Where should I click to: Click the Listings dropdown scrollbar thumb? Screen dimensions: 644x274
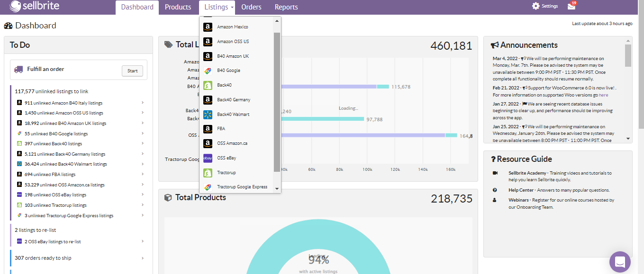point(277,102)
